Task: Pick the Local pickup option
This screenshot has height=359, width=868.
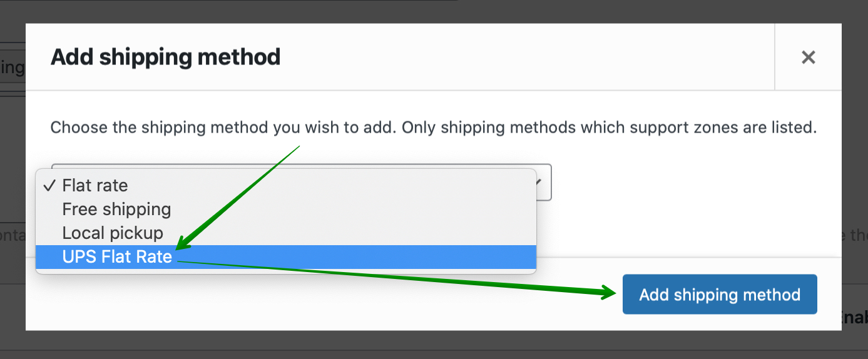Action: tap(113, 233)
